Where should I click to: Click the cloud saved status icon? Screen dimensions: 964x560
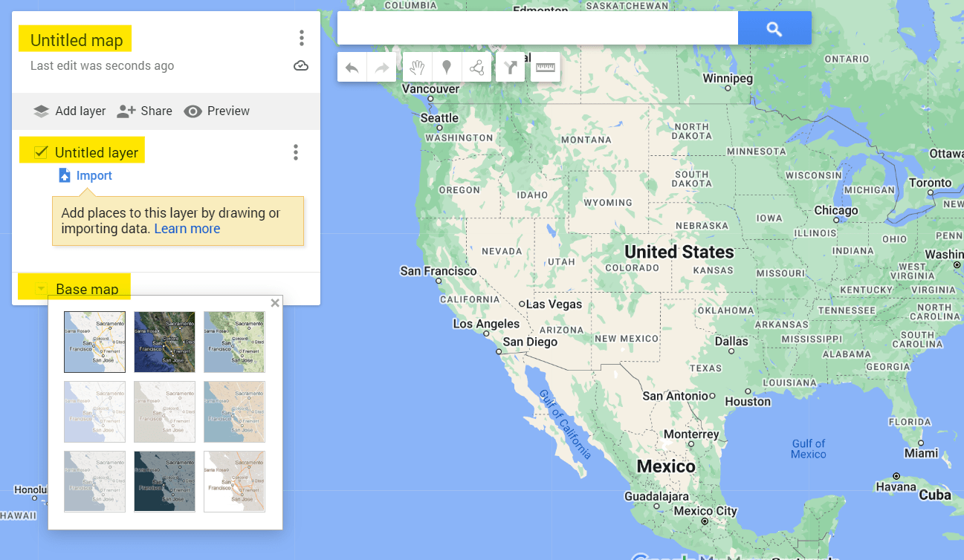click(x=301, y=66)
